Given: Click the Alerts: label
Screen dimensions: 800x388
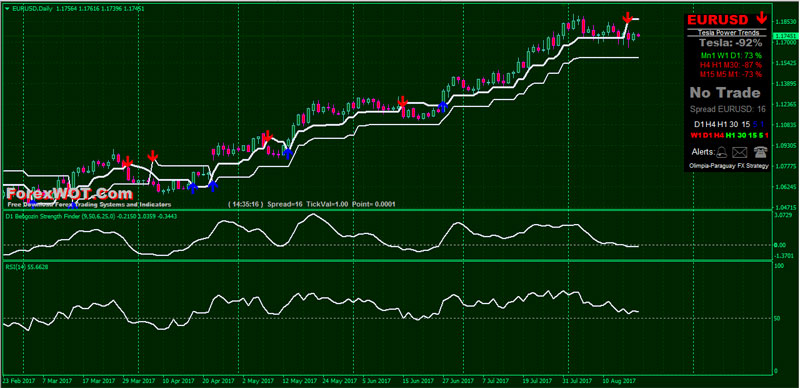Looking at the screenshot, I should pyautogui.click(x=703, y=152).
